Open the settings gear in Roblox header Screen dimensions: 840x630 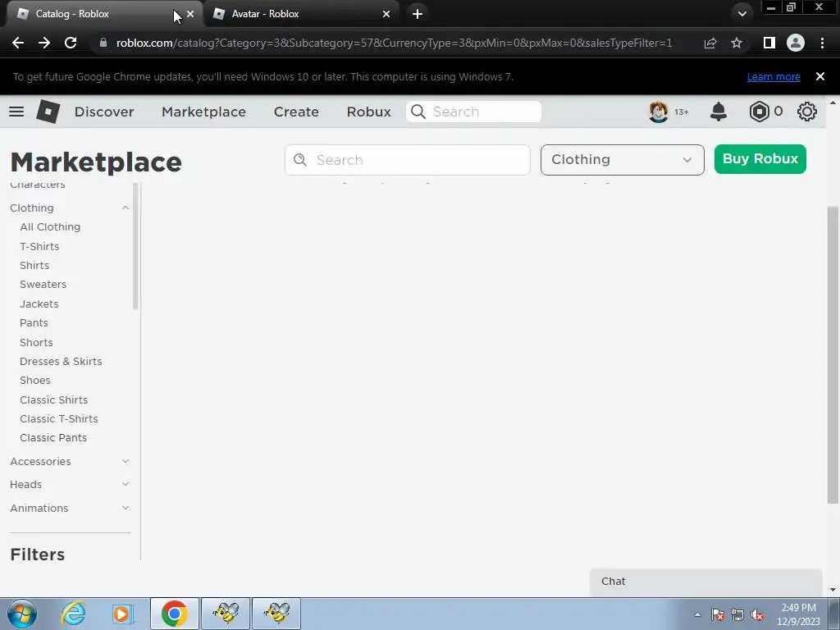(807, 112)
